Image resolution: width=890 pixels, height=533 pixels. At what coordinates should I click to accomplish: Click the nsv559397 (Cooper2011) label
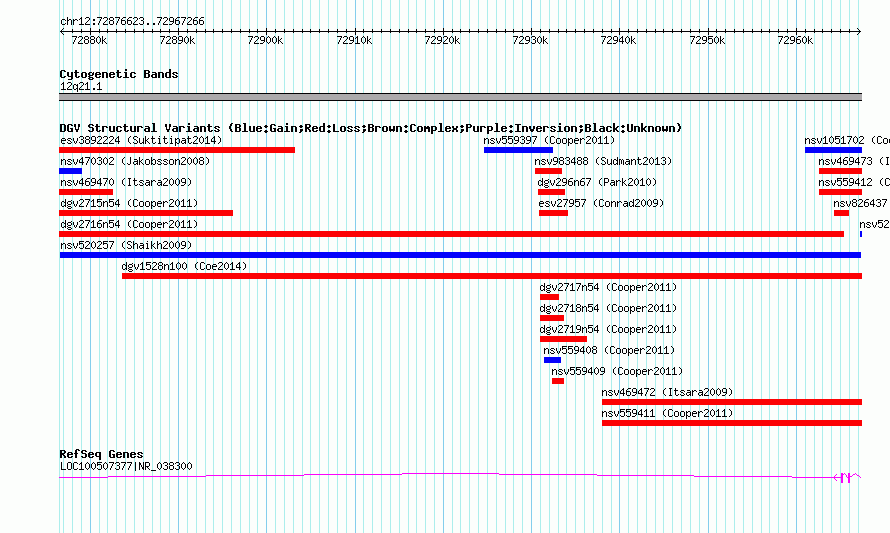549,140
